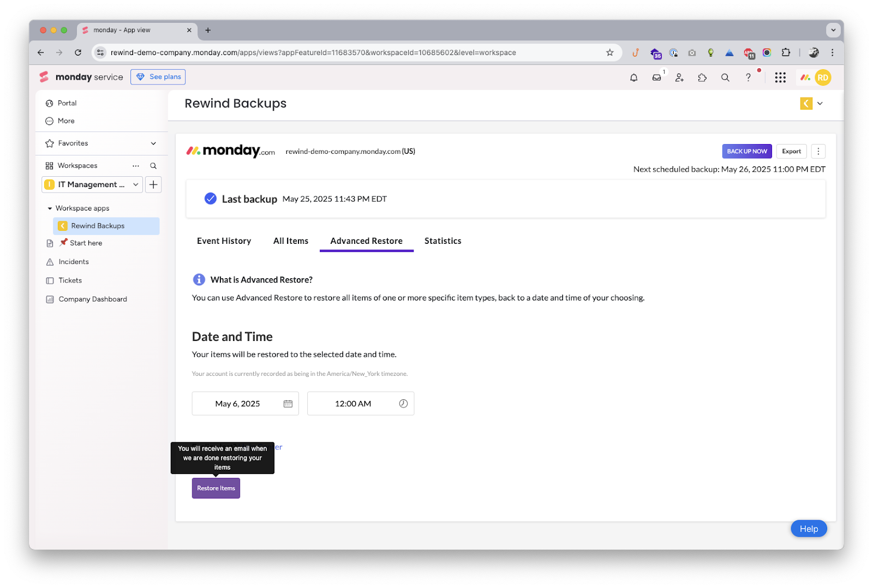Reload the page in browser
873x588 pixels.
click(x=78, y=52)
